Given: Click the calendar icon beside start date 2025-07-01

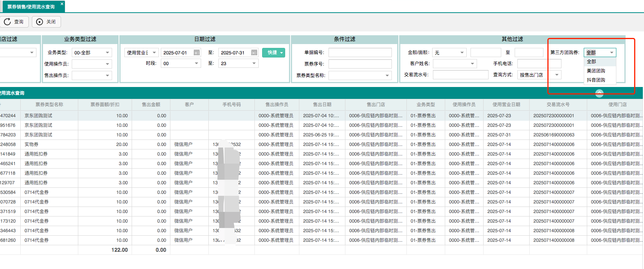Looking at the screenshot, I should tap(197, 52).
